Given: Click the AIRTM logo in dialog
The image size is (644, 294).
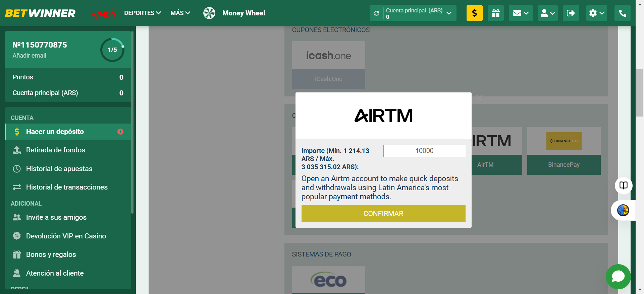Looking at the screenshot, I should point(383,116).
